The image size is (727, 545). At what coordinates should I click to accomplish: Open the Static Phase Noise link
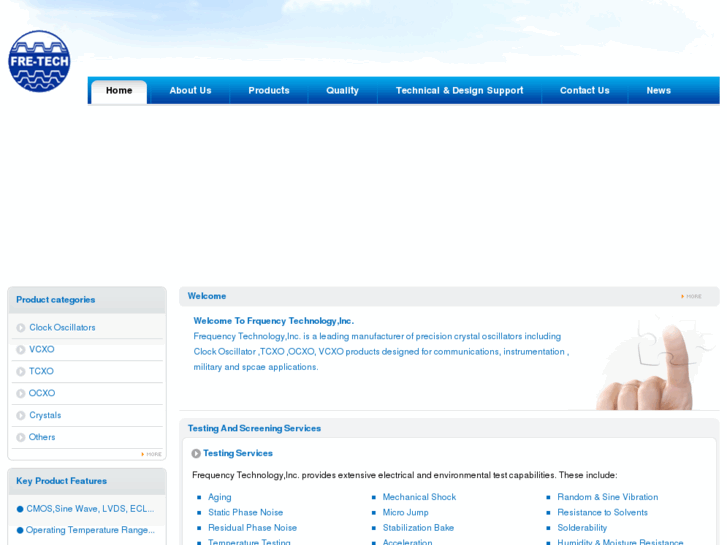tap(246, 512)
